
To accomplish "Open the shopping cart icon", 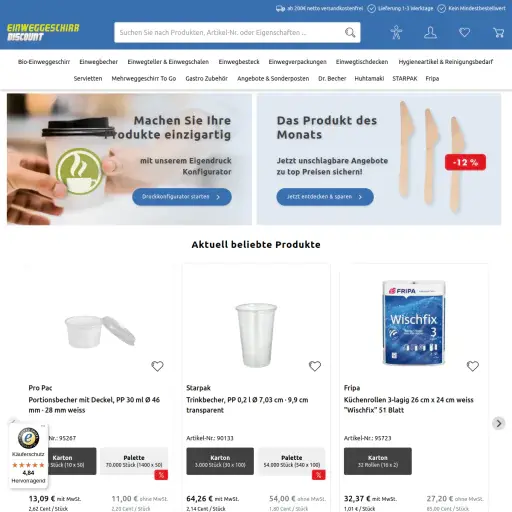I will (x=498, y=32).
